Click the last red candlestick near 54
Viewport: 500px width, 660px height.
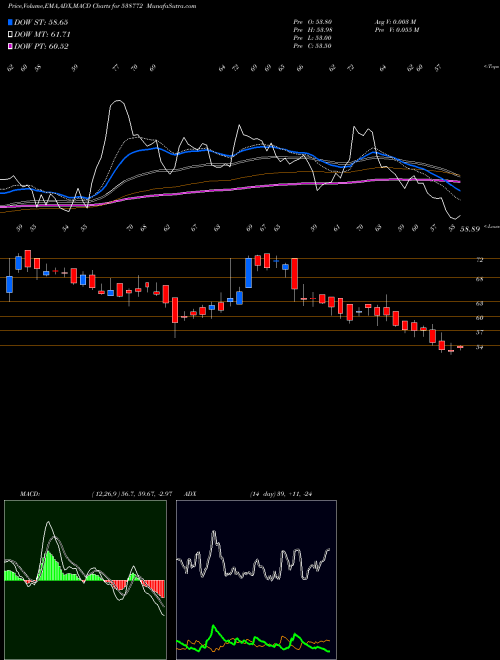[x=460, y=347]
